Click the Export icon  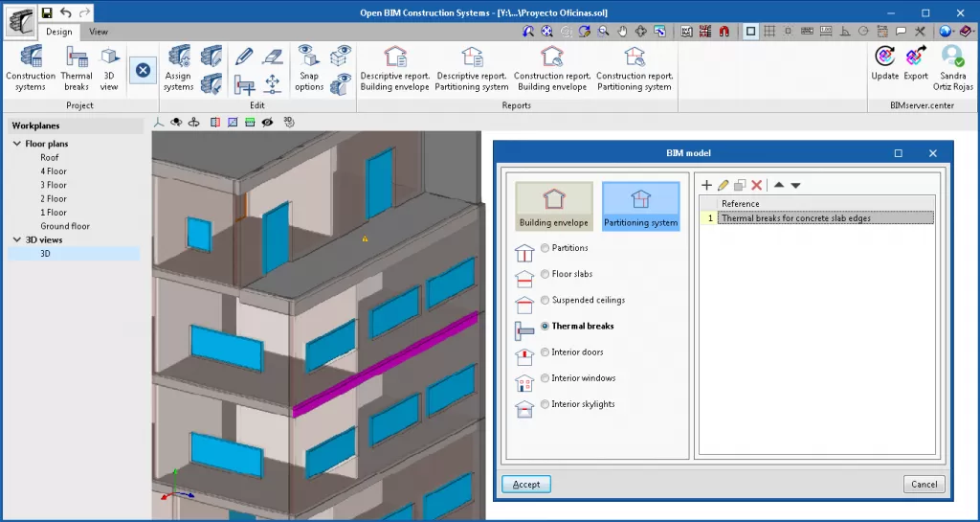[916, 63]
